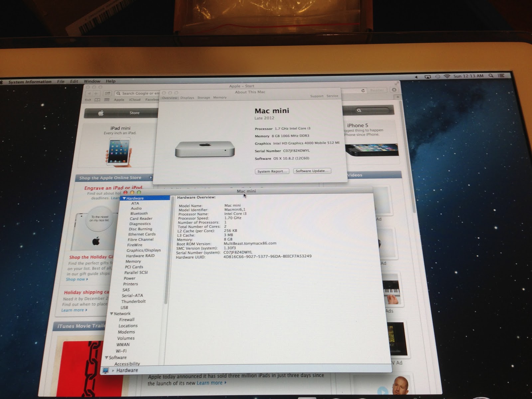Open Safari's bookmarks book icon
This screenshot has height=399, width=532.
tap(97, 100)
